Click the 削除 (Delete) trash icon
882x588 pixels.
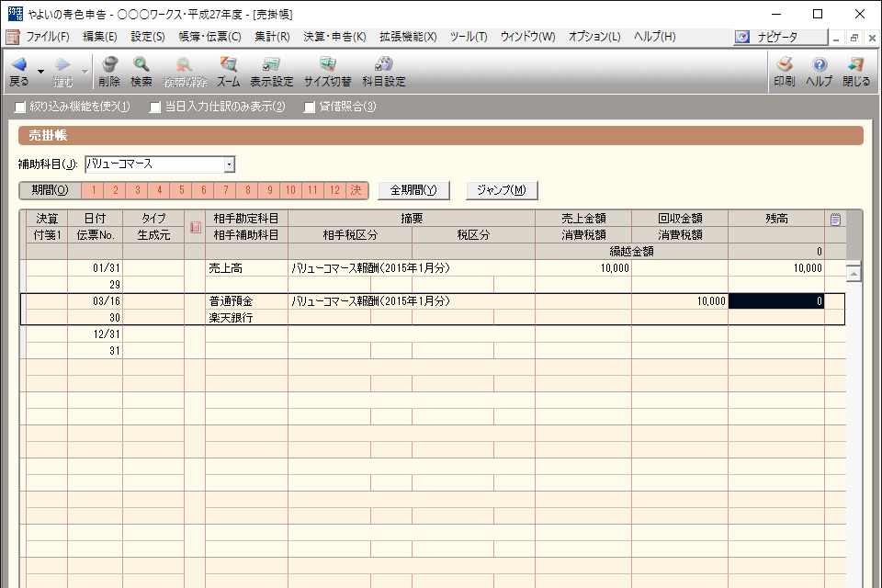tap(109, 72)
